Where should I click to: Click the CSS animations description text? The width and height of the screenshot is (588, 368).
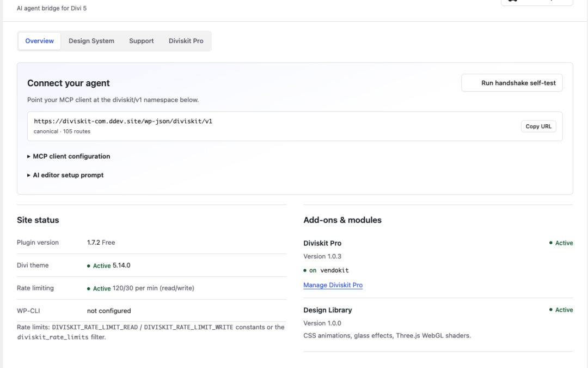387,336
